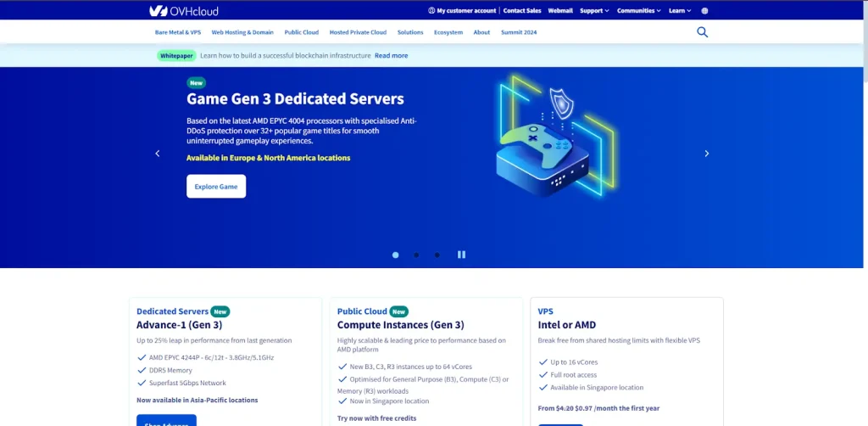Click the Shop Advance button

point(167,421)
